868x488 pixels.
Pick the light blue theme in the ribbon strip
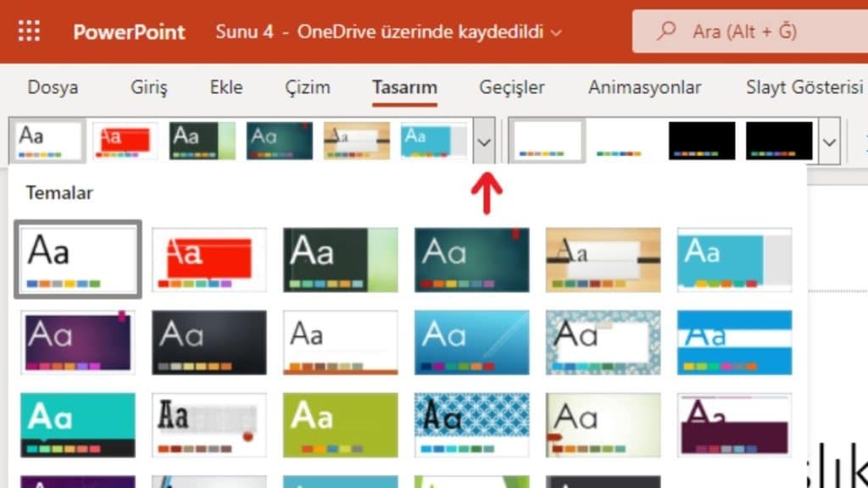[434, 141]
